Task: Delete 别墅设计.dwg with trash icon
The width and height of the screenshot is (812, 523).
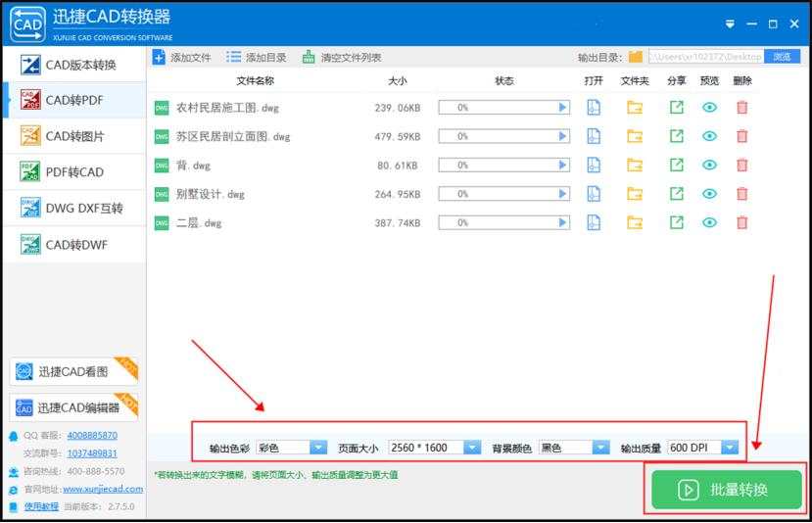Action: (742, 194)
